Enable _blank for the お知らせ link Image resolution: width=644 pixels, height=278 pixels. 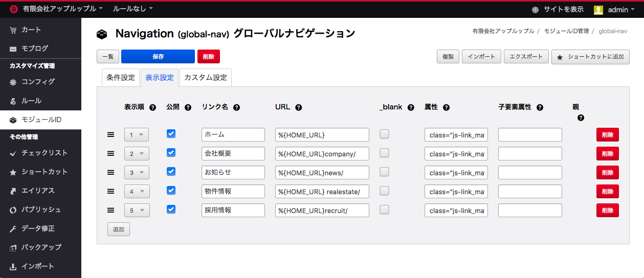[x=384, y=172]
